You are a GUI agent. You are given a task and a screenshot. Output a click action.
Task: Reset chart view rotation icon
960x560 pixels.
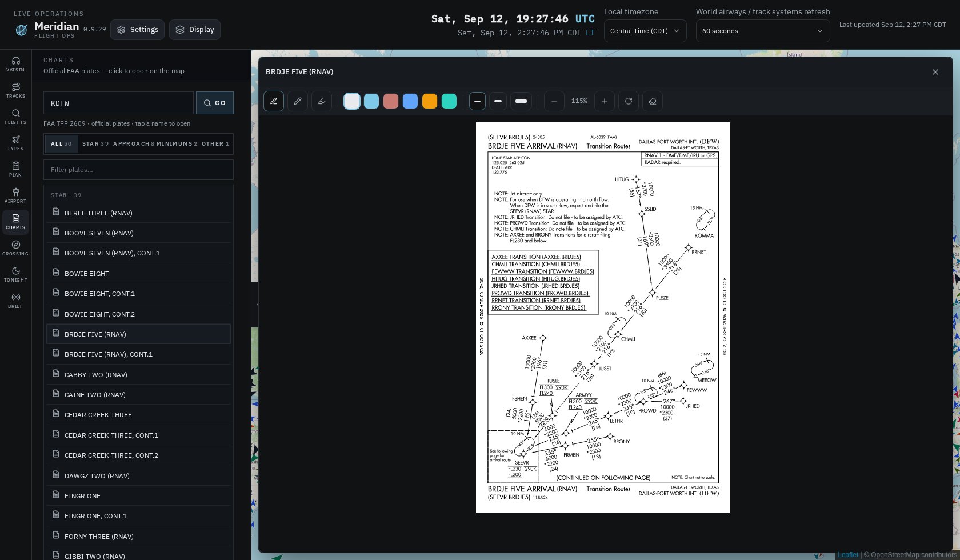point(629,101)
